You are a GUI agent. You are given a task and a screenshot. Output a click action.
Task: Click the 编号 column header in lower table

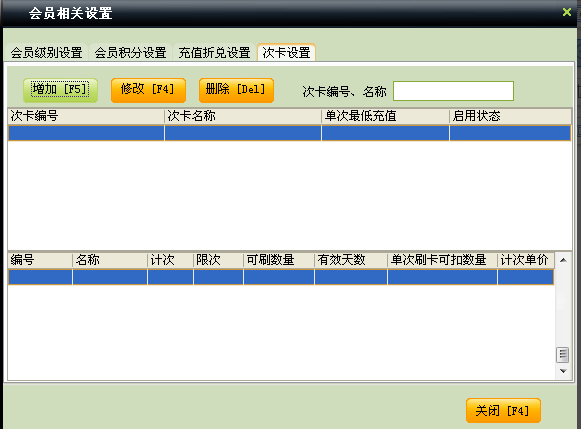(40, 260)
